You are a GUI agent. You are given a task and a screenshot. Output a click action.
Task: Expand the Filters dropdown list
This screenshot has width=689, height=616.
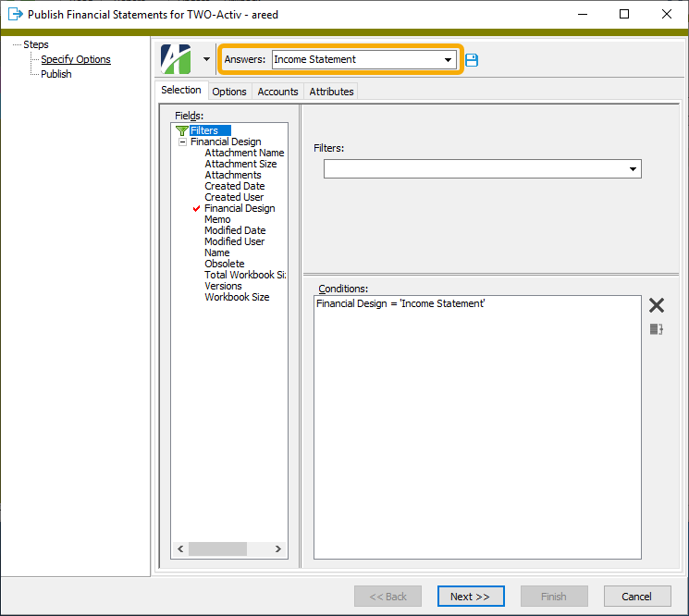[634, 169]
